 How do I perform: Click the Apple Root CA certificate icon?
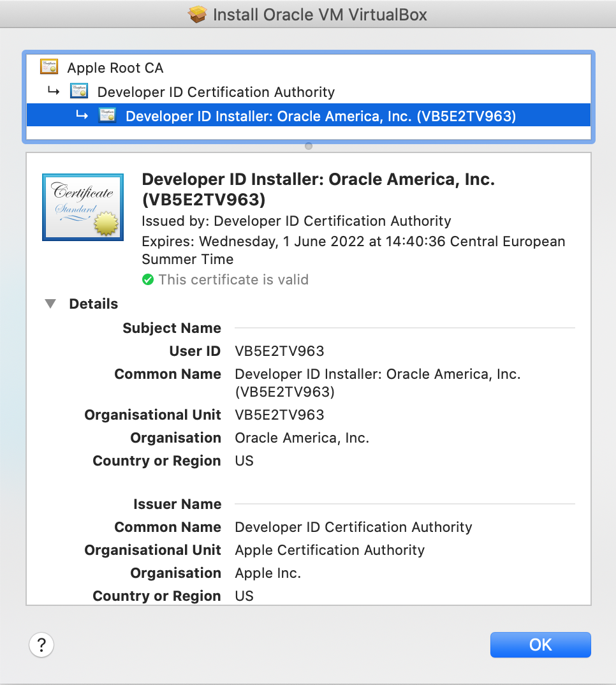pos(49,67)
